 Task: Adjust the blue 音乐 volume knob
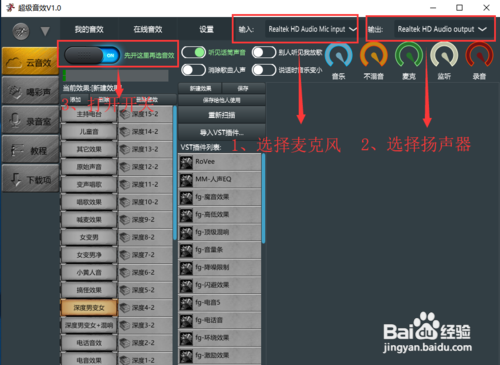338,56
